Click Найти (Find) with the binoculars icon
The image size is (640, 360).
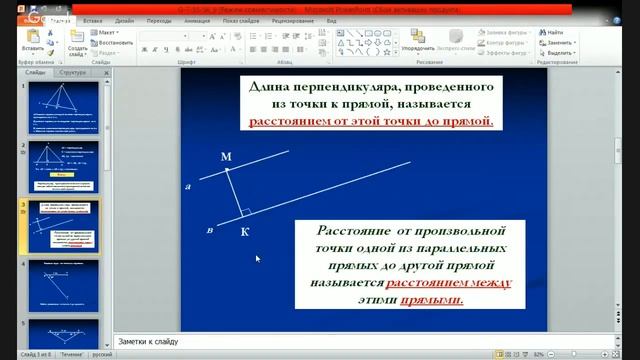click(551, 32)
